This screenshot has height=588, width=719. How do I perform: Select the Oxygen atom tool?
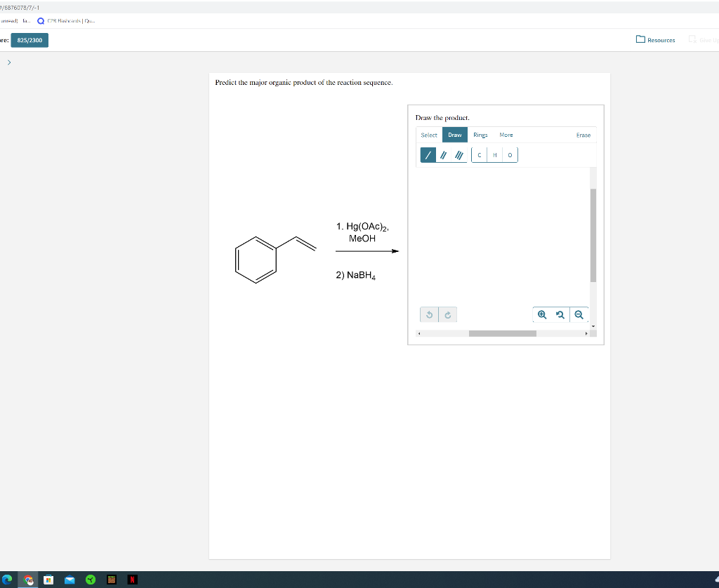(x=510, y=154)
